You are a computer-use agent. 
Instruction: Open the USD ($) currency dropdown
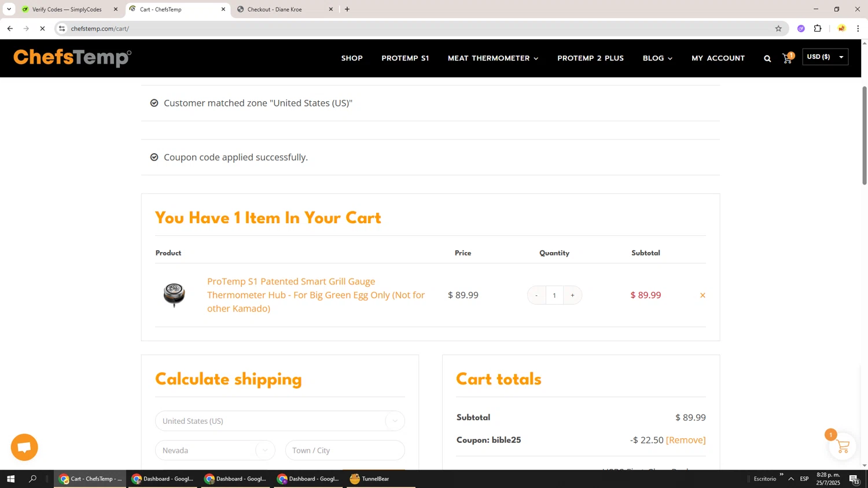[x=825, y=57]
